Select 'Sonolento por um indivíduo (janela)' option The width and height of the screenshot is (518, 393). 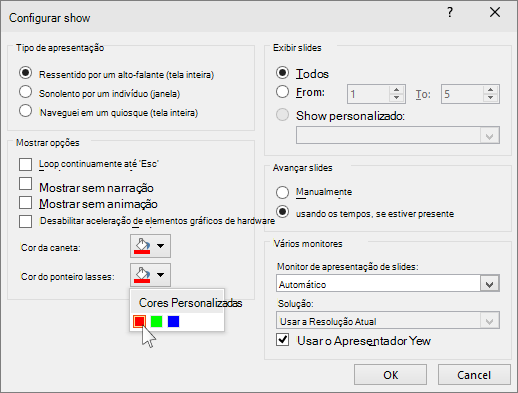tap(25, 92)
